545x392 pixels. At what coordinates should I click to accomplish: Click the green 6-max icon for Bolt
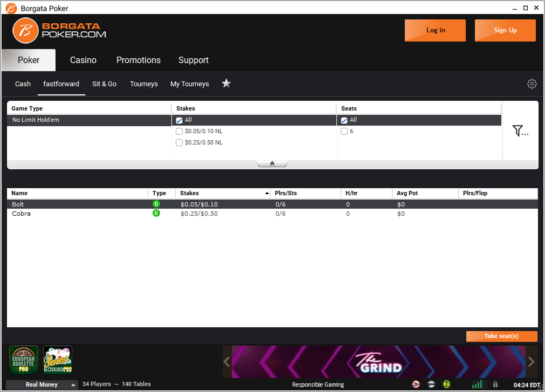156,204
